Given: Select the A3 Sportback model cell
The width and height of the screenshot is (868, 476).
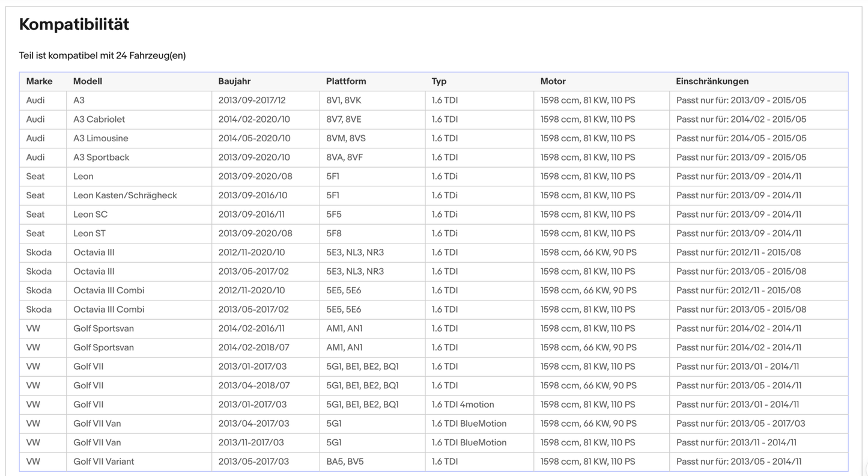Looking at the screenshot, I should tap(139, 157).
